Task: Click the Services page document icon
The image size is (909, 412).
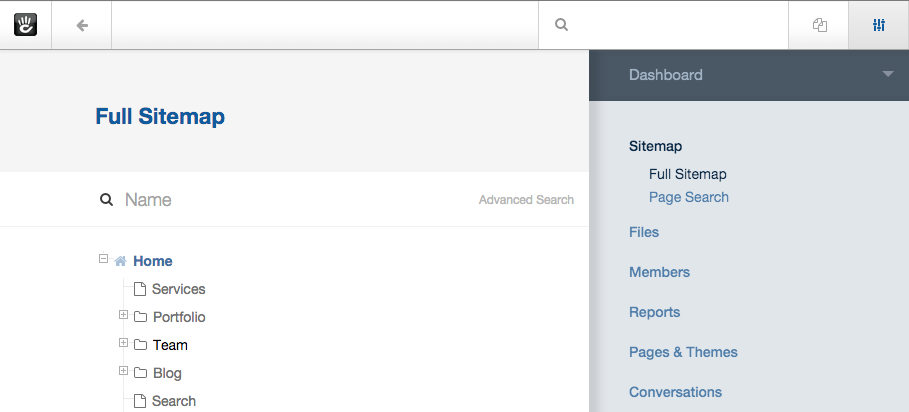Action: click(x=140, y=289)
